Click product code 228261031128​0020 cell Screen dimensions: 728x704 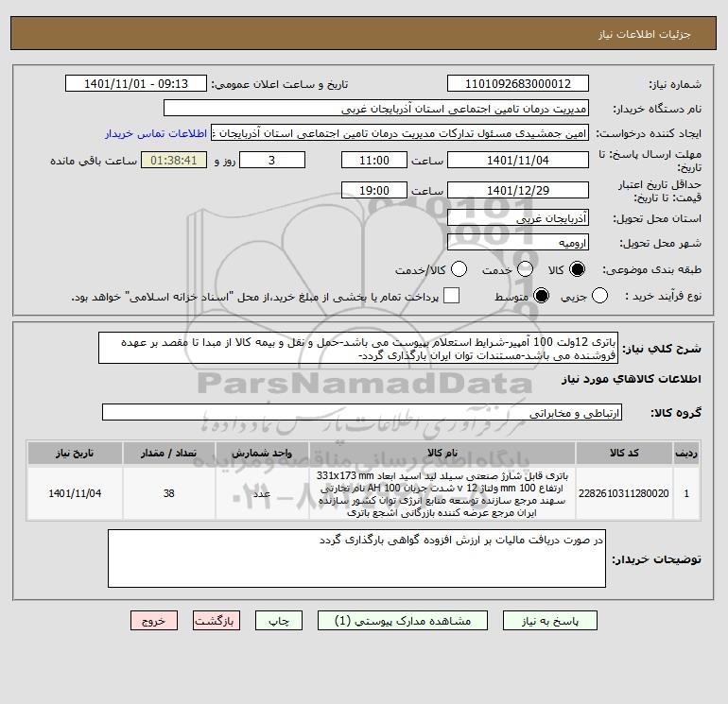(x=624, y=493)
